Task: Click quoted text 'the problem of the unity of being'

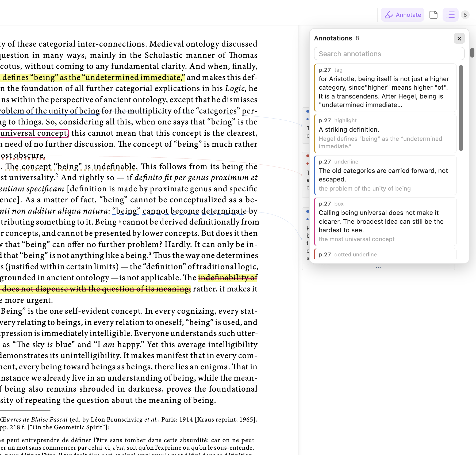Action: [364, 188]
